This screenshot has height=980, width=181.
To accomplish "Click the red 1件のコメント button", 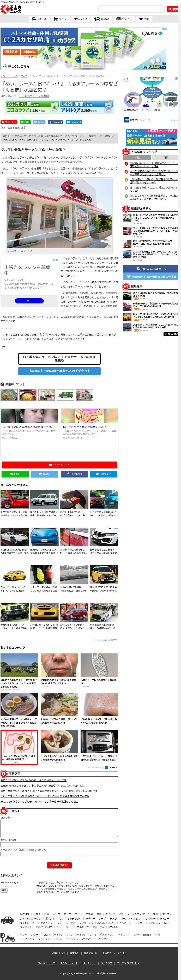I will click(x=59, y=464).
